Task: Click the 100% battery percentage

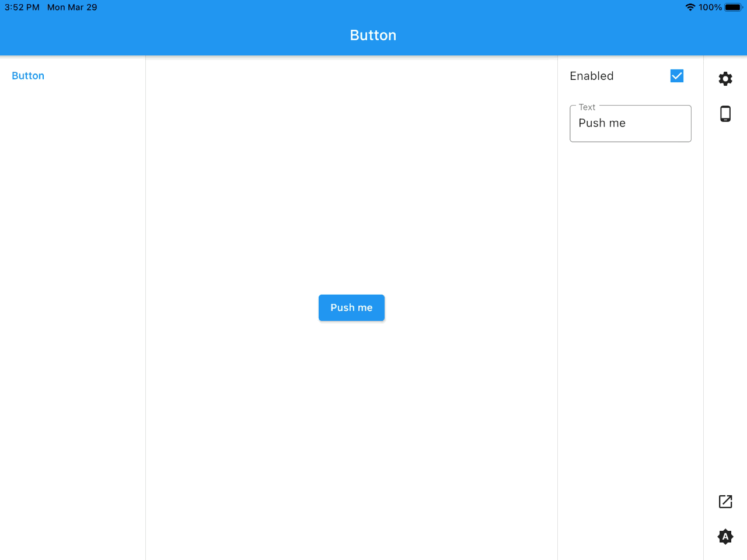Action: [x=710, y=8]
